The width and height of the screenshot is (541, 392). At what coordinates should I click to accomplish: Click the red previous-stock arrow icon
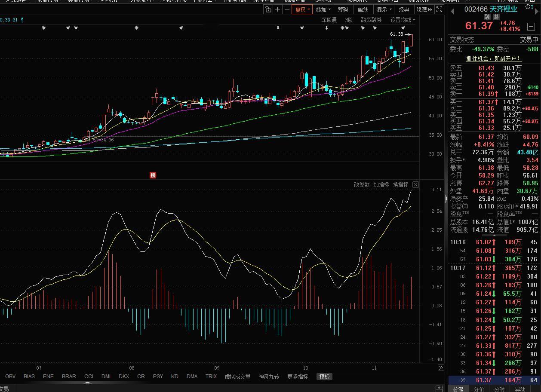click(452, 11)
